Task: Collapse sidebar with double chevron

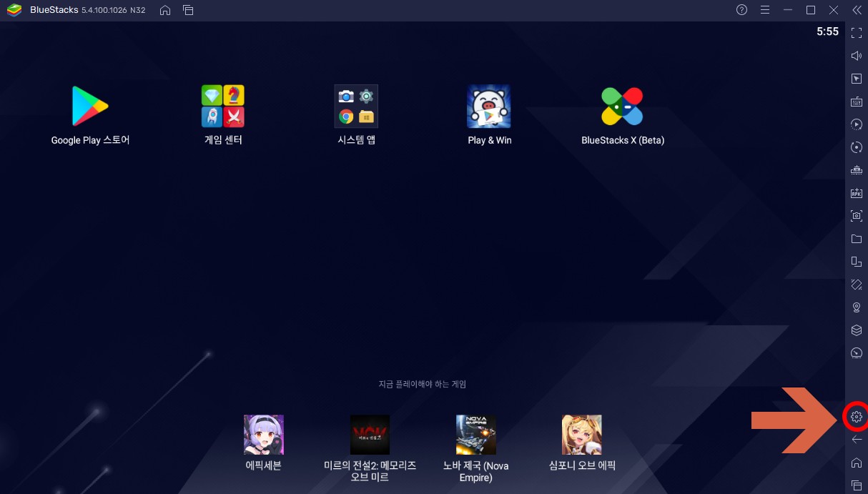Action: pos(857,10)
